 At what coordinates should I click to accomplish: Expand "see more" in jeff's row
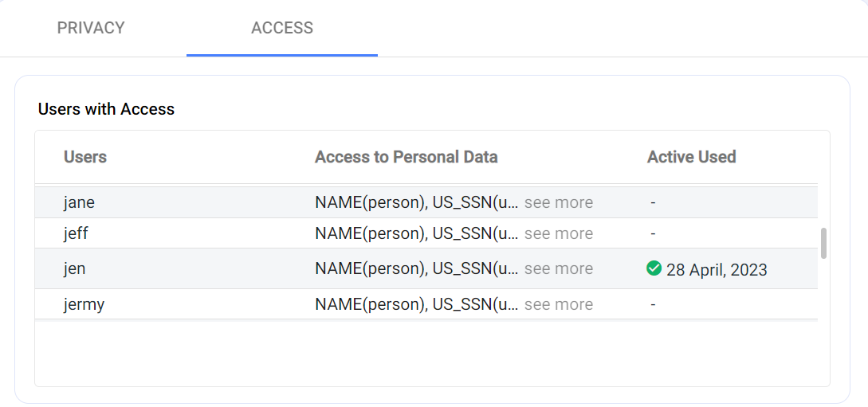coord(558,233)
